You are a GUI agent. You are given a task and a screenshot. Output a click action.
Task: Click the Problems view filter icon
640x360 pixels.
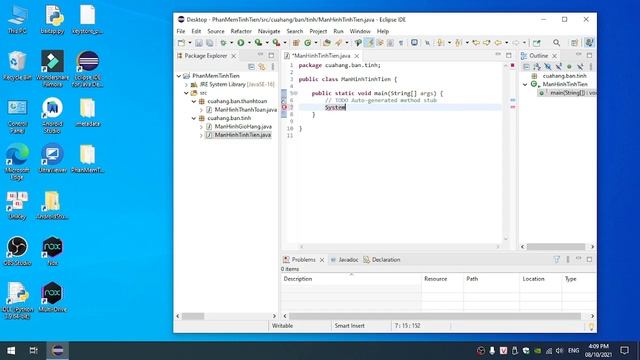pos(557,260)
